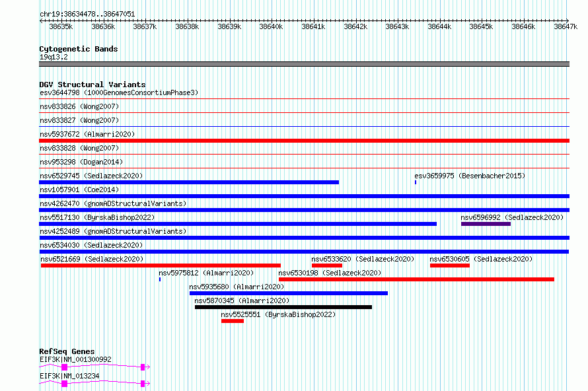Click the red nsv6530605 Sedlazeck2020 bar
This screenshot has height=391, width=588.
(450, 266)
